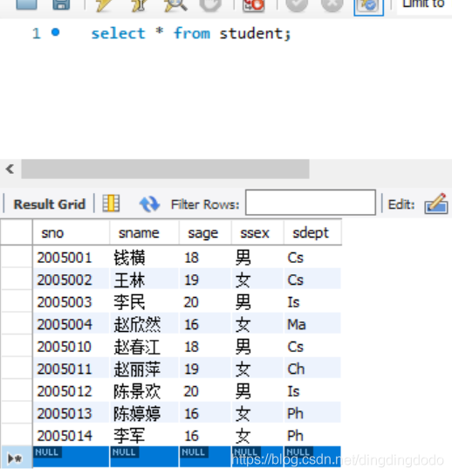Viewport: 452px width, 476px height.
Task: Slide the editor horizontal scrollbar thumb
Action: (165, 169)
